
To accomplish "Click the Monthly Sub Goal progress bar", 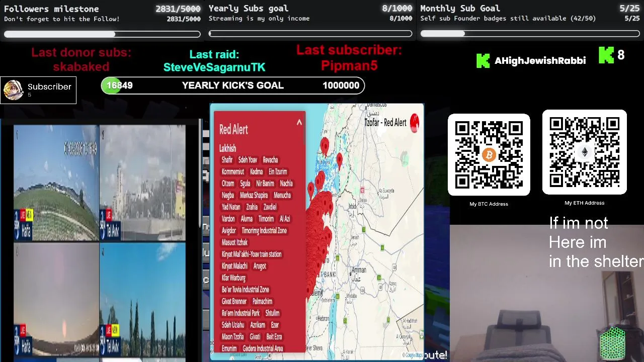I will (x=530, y=34).
